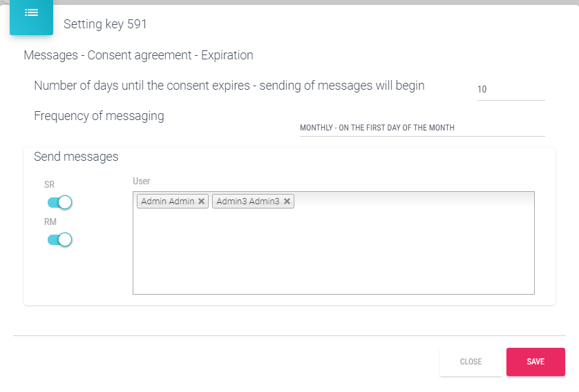579x392 pixels.
Task: Disable the RM message toggle
Action: [60, 239]
